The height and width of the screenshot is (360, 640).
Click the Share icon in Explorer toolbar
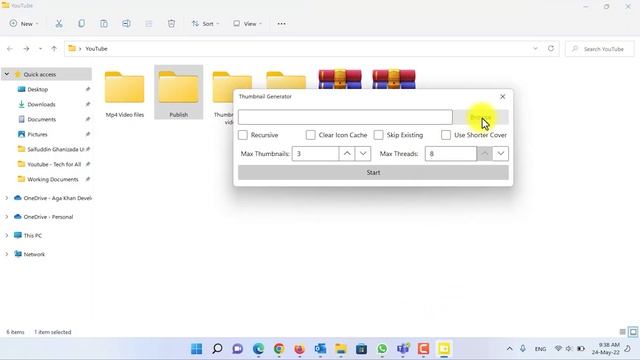click(149, 24)
